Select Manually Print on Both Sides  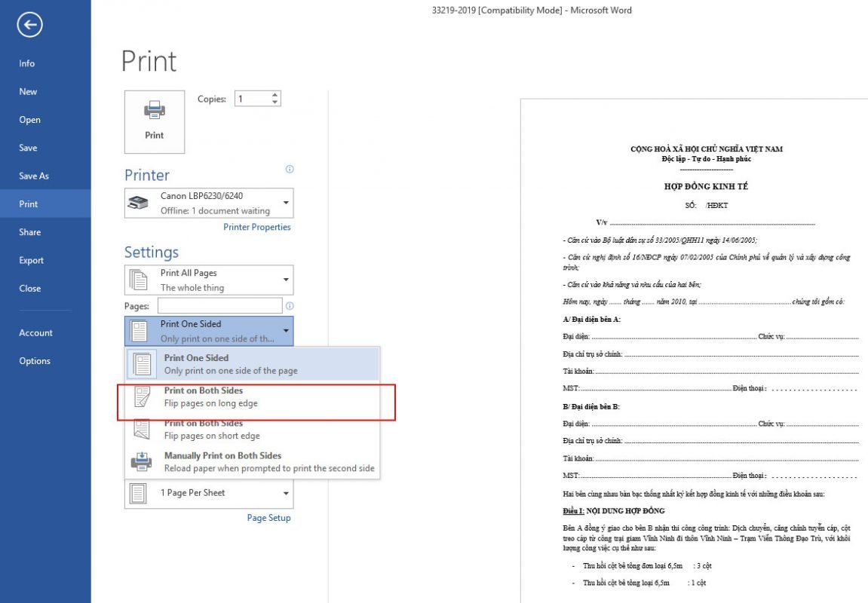(x=253, y=462)
